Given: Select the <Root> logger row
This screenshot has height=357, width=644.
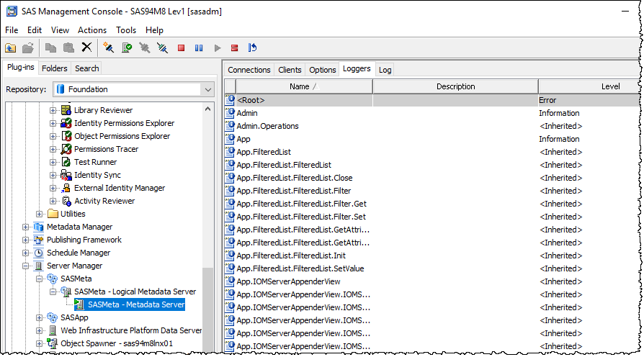Looking at the screenshot, I should coord(432,100).
